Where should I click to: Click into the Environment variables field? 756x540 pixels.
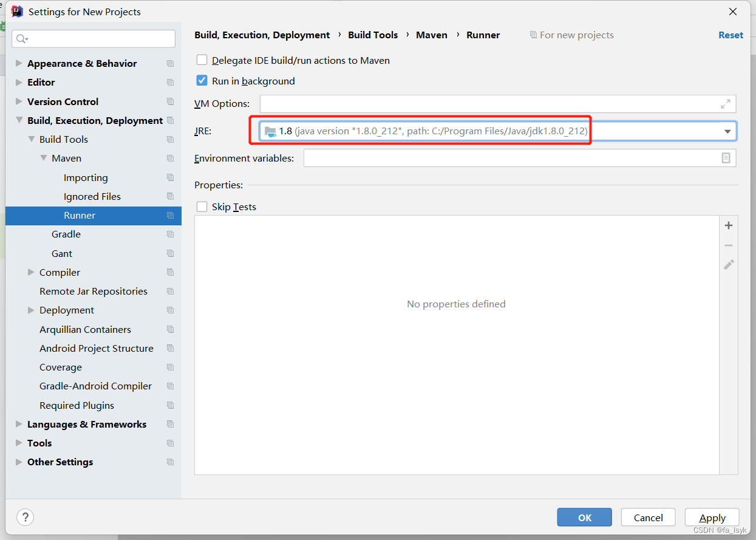(520, 158)
